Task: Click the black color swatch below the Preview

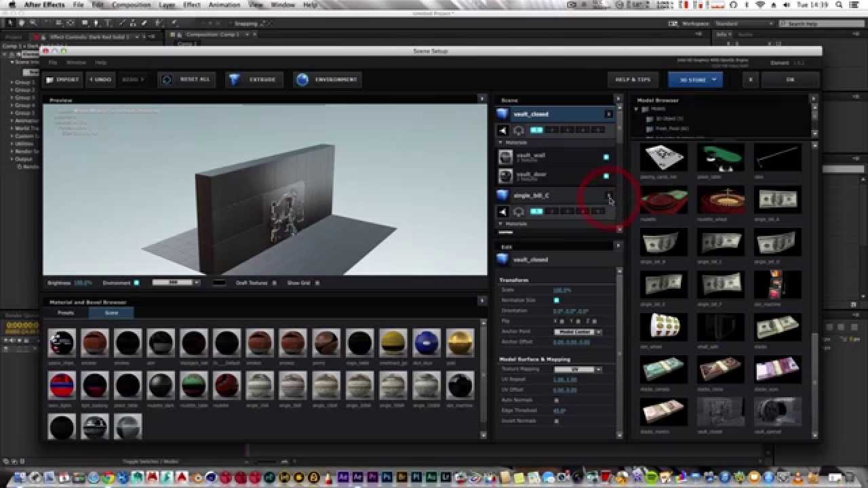Action: point(219,283)
